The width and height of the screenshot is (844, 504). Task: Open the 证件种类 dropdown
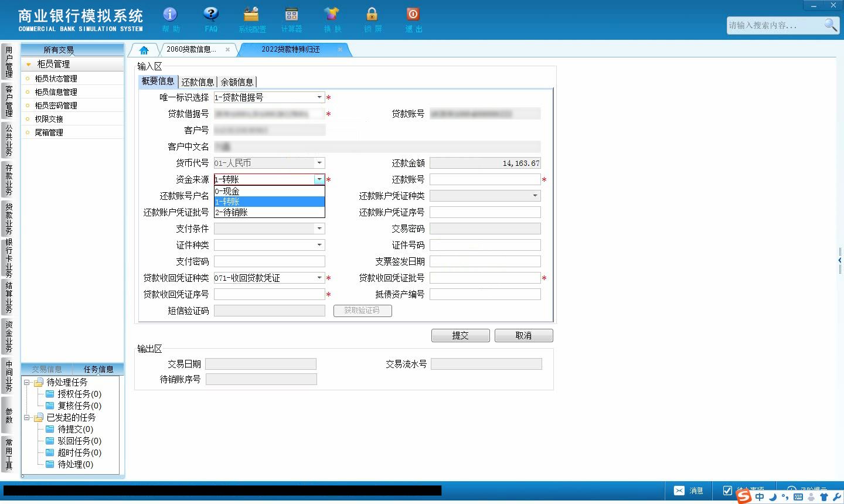click(x=319, y=245)
